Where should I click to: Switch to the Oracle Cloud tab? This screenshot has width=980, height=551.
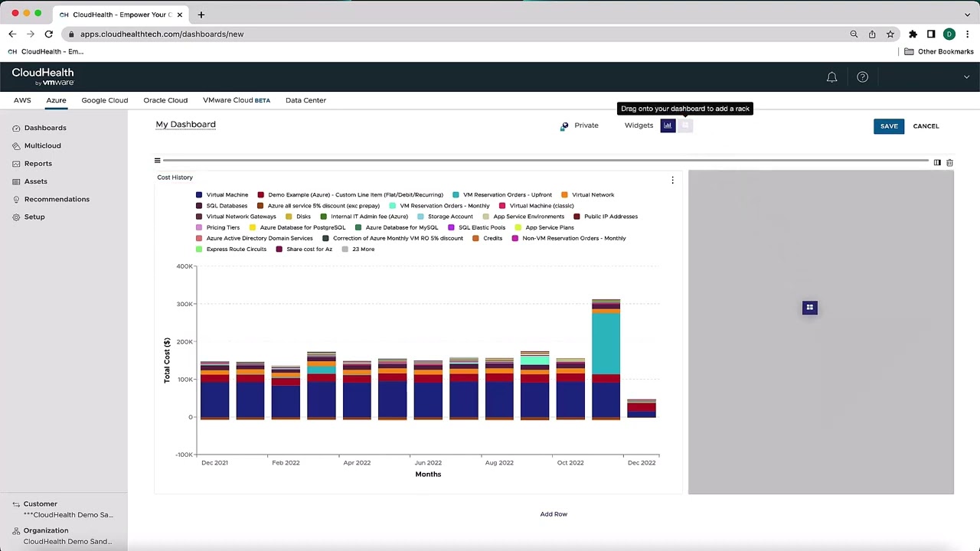(165, 100)
